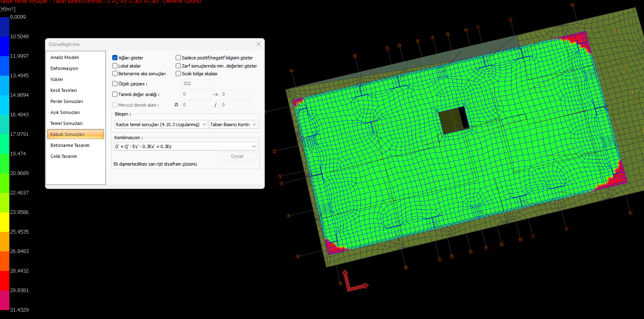Open the Temel Sonuçları section
Image resolution: width=644 pixels, height=319 pixels.
pyautogui.click(x=66, y=123)
